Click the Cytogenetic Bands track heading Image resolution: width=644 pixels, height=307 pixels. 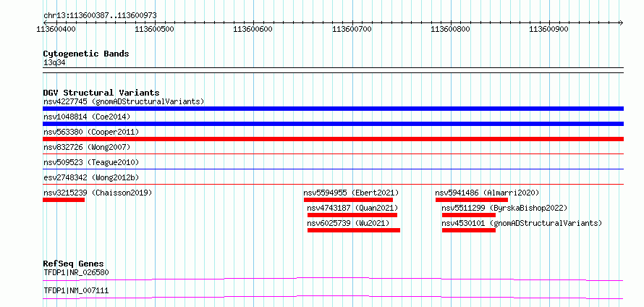point(86,54)
